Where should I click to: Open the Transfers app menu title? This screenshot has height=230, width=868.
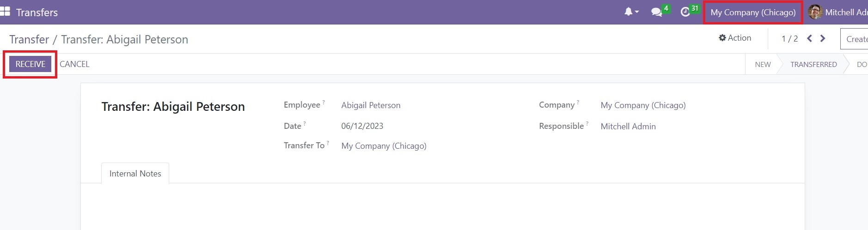[37, 12]
